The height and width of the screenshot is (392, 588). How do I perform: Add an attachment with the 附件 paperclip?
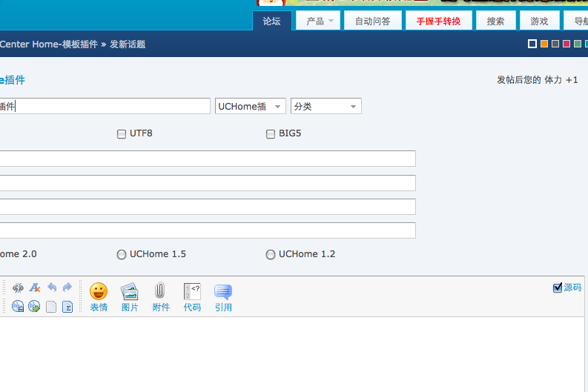click(161, 297)
